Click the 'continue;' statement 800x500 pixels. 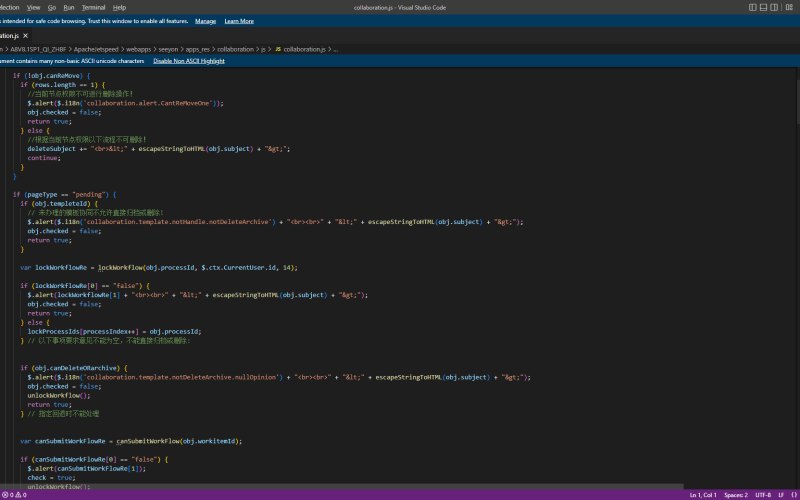tap(44, 158)
